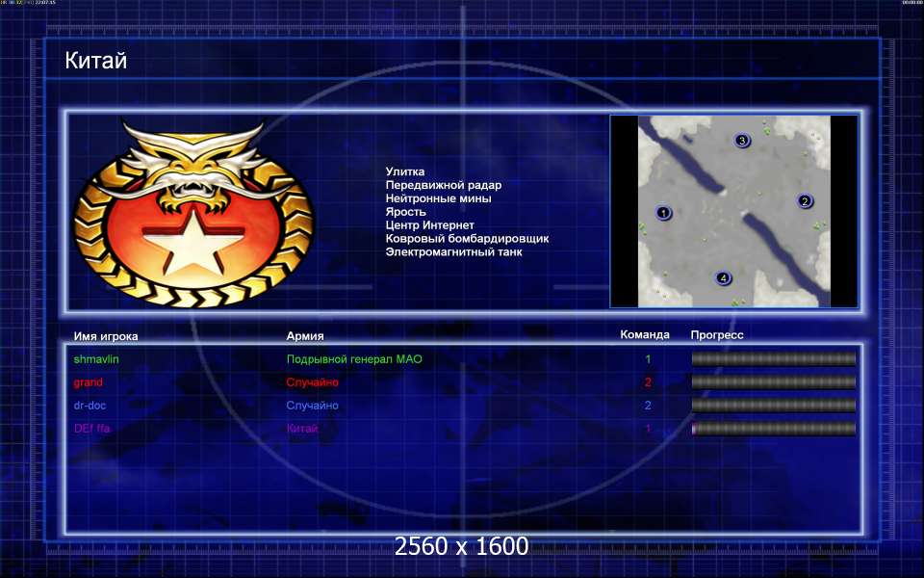
Task: Click grand's army value 'Случайно'
Action: point(312,382)
